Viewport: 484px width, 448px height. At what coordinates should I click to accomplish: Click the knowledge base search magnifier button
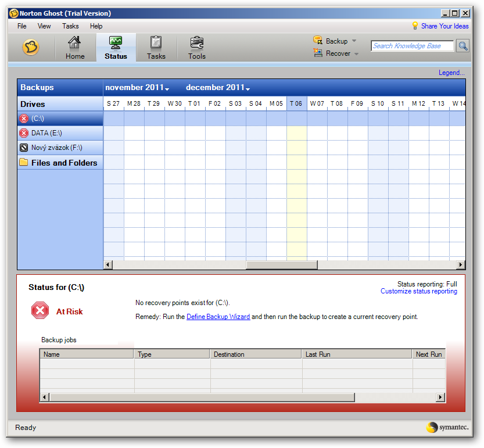[x=463, y=46]
